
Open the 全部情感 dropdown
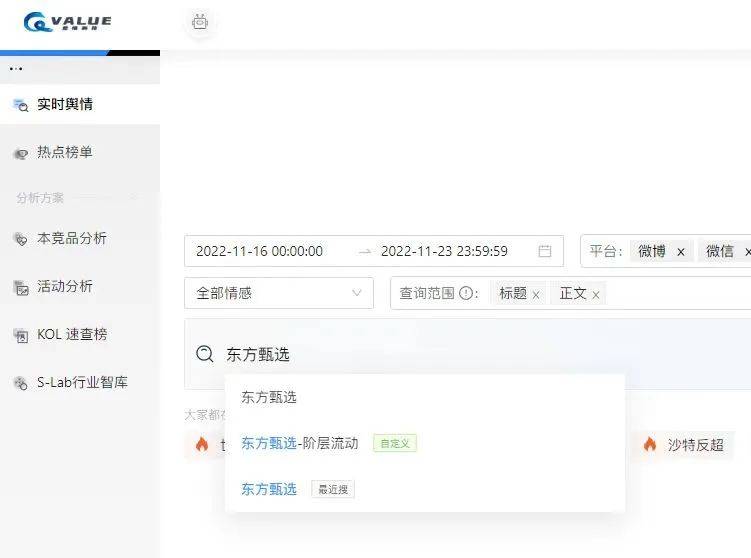tap(279, 293)
